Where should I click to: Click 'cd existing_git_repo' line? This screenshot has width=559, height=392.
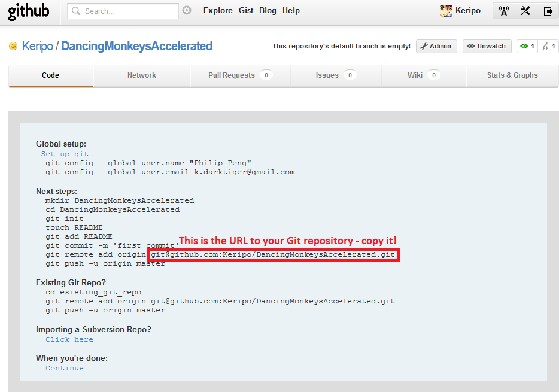[93, 293]
